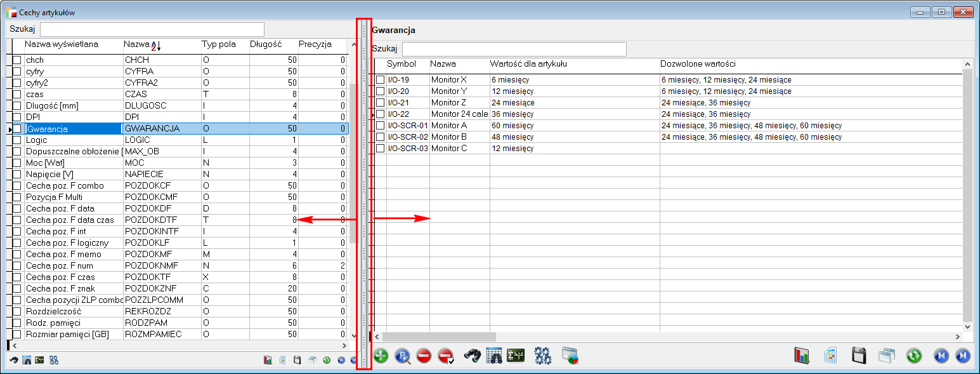Tick the checkbox in the Gwarancja feature row
This screenshot has height=374, width=980.
(x=18, y=128)
